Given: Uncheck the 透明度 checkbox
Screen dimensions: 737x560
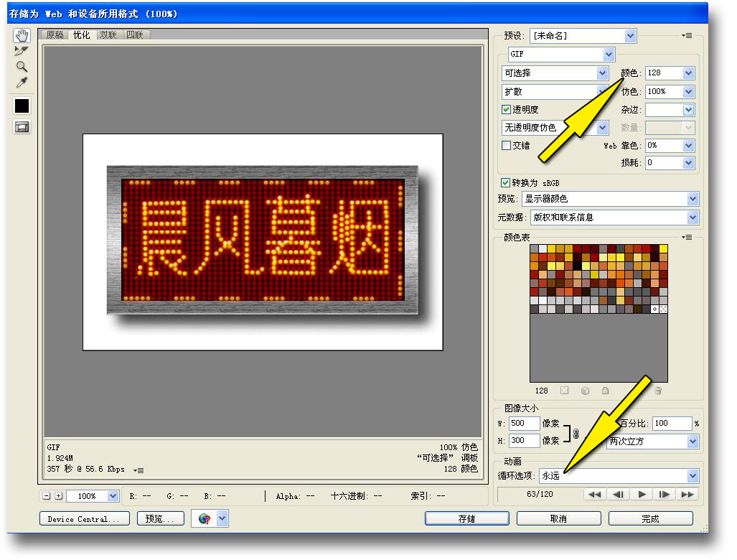Looking at the screenshot, I should (507, 109).
